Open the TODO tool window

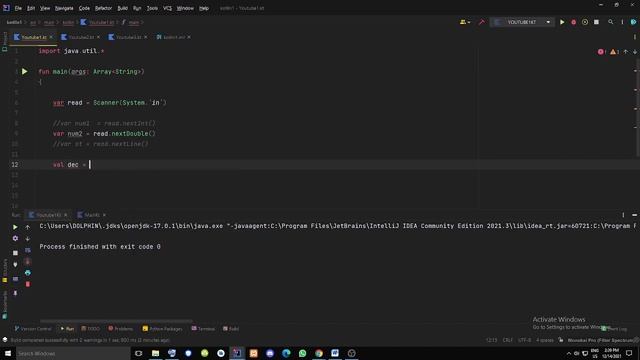pyautogui.click(x=91, y=329)
